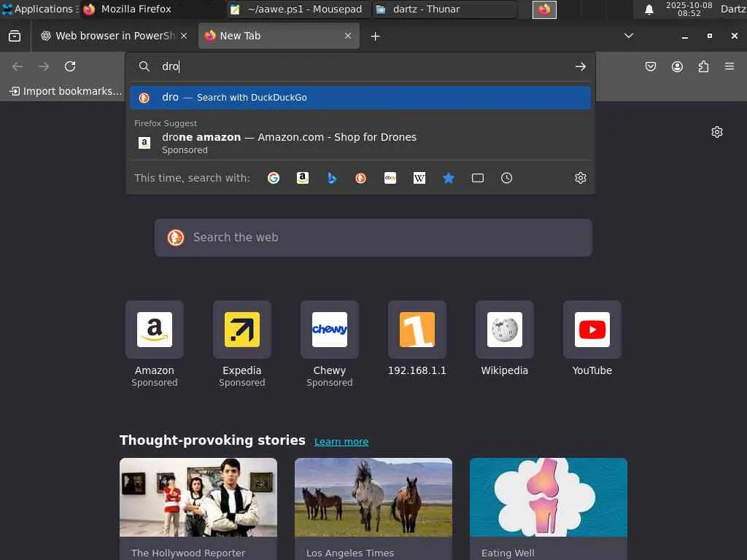
Task: Search this time with Google
Action: pos(274,178)
